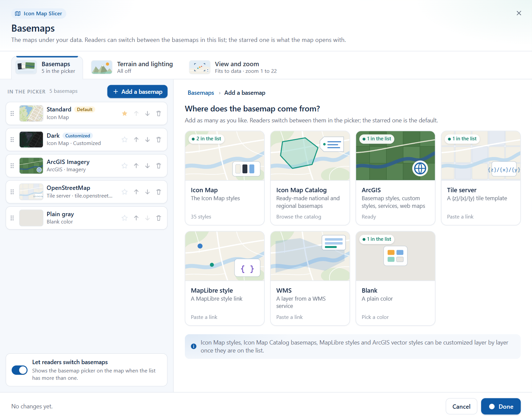This screenshot has width=532, height=420.
Task: Move Dark basemap up
Action: coord(136,140)
